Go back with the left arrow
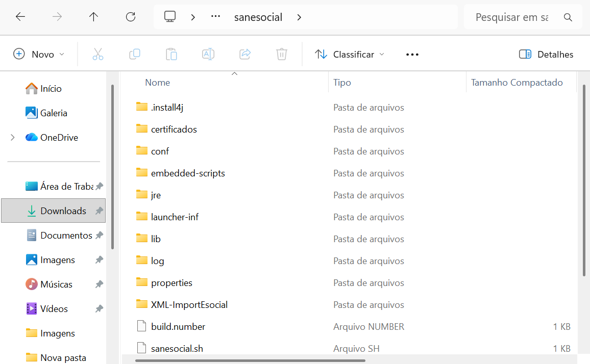The height and width of the screenshot is (364, 590). point(20,16)
